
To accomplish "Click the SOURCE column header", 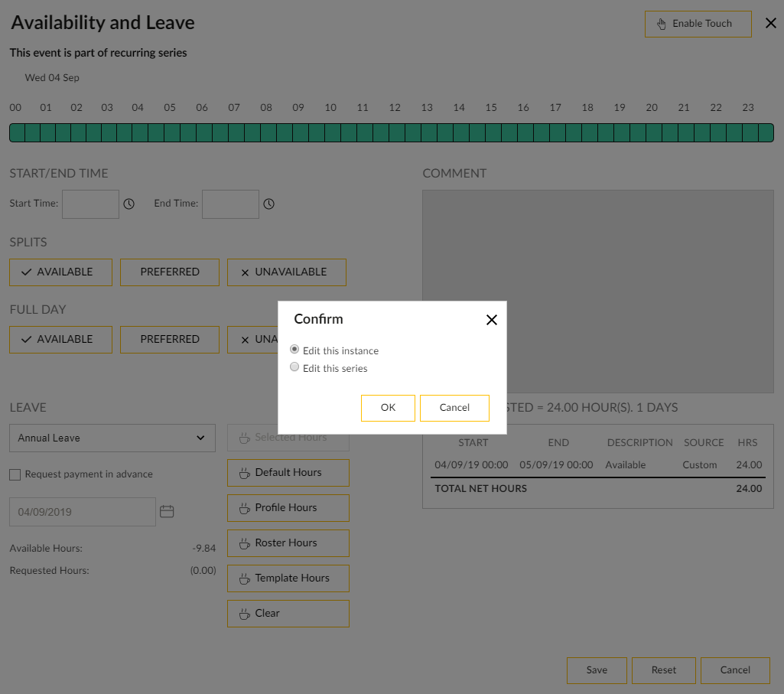I will 704,443.
